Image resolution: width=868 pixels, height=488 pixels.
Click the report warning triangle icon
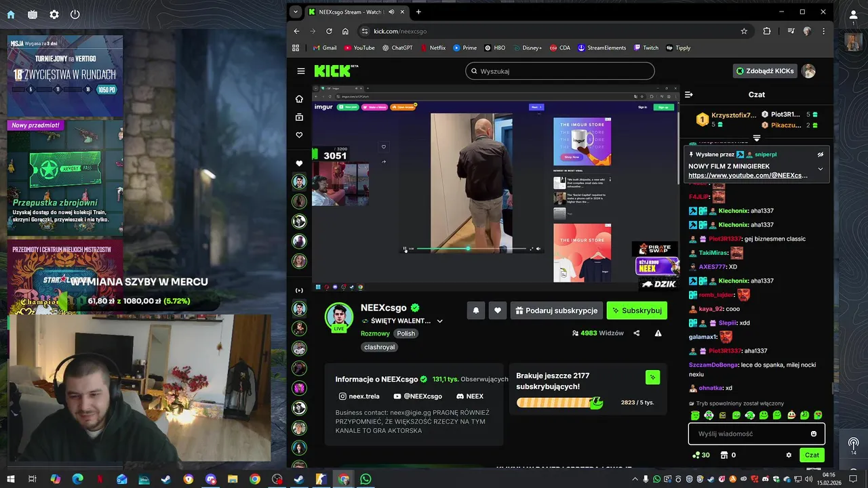coord(658,333)
